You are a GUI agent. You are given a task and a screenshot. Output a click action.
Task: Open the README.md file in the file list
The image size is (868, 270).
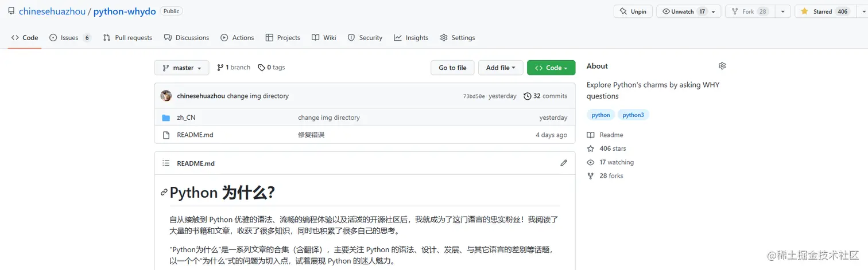click(195, 135)
